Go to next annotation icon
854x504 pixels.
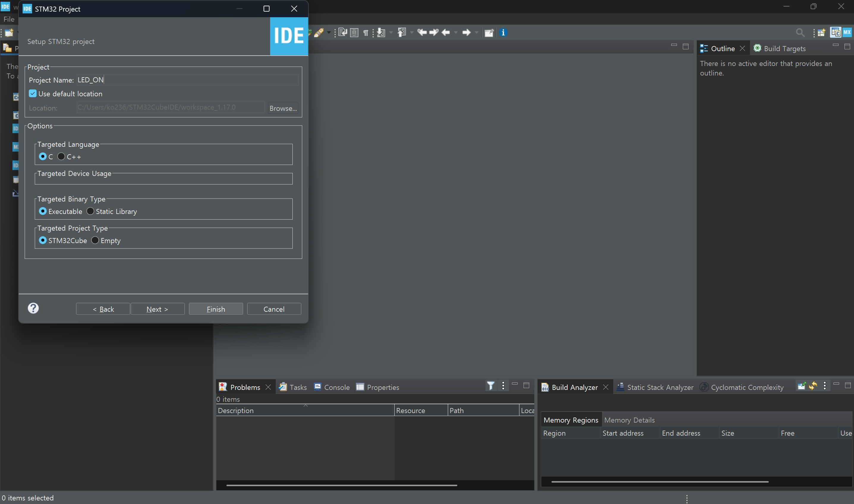click(381, 33)
